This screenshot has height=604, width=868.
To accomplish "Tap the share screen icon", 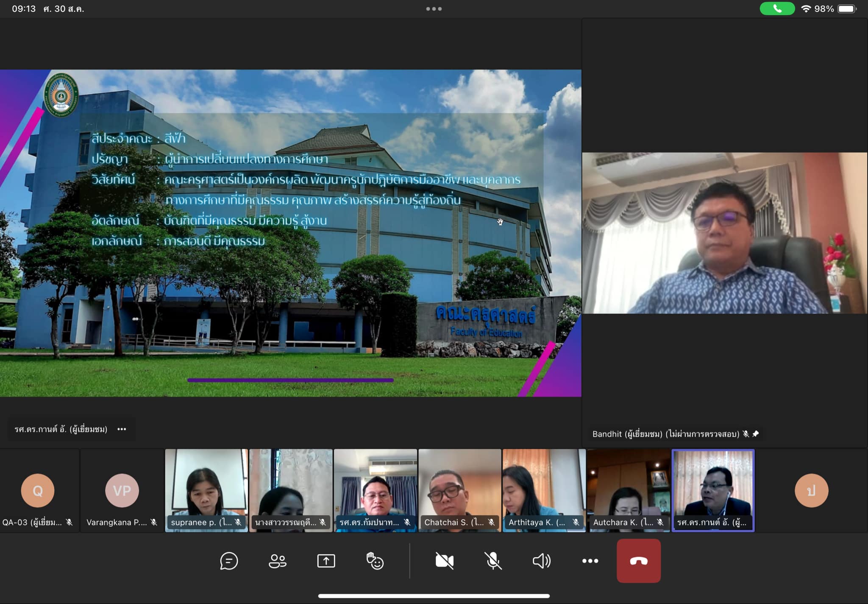I will pos(326,561).
